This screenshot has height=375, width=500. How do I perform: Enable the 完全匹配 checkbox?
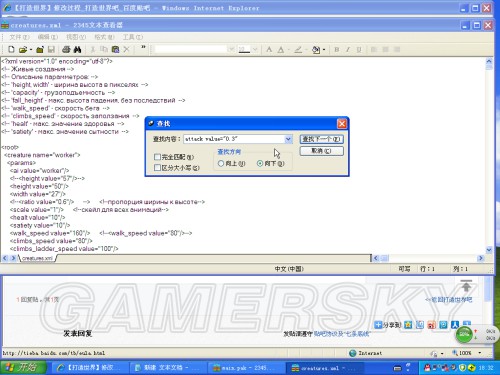pyautogui.click(x=157, y=157)
